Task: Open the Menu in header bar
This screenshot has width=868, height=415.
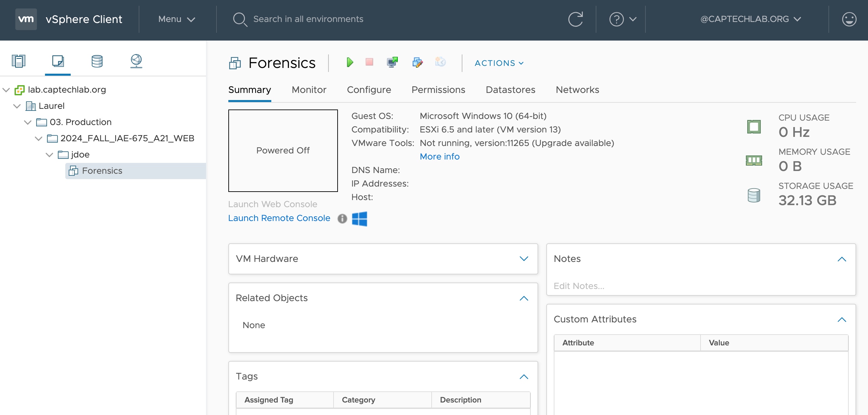Action: pos(177,19)
